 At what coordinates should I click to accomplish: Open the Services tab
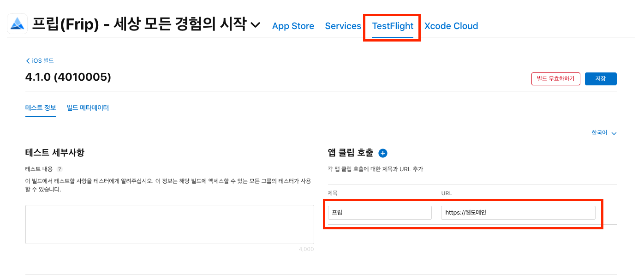click(343, 26)
